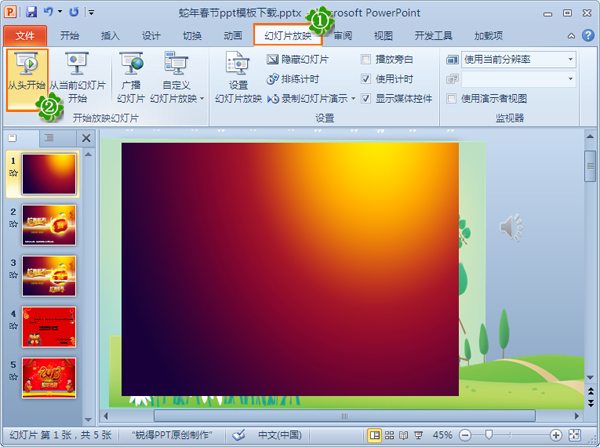The width and height of the screenshot is (600, 447).
Task: Open Set Up Slide Show (设置幻灯片放映)
Action: (238, 78)
